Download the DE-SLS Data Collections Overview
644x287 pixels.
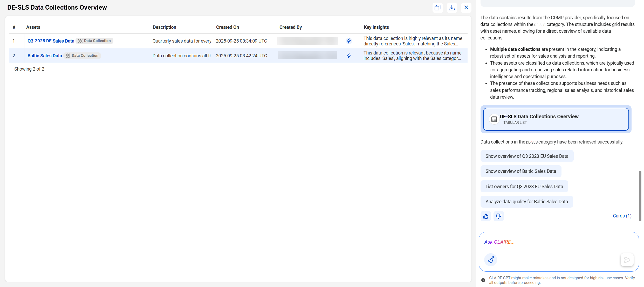(452, 8)
